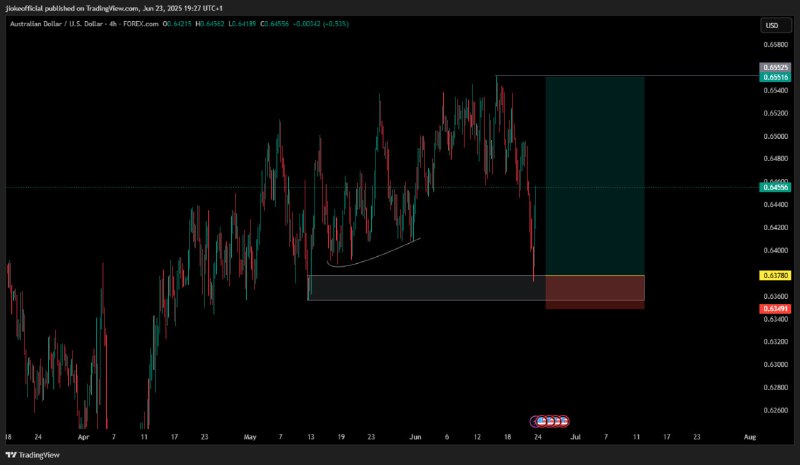
Task: Open the USD currency selector
Action: [774, 26]
